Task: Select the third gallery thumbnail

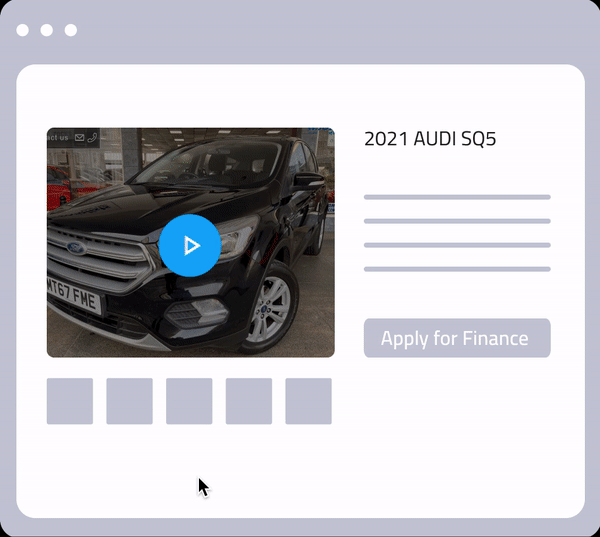Action: click(x=189, y=401)
